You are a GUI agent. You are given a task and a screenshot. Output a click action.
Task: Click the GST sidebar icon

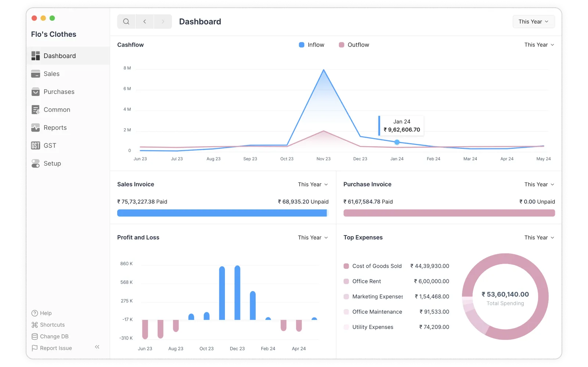[x=36, y=146]
